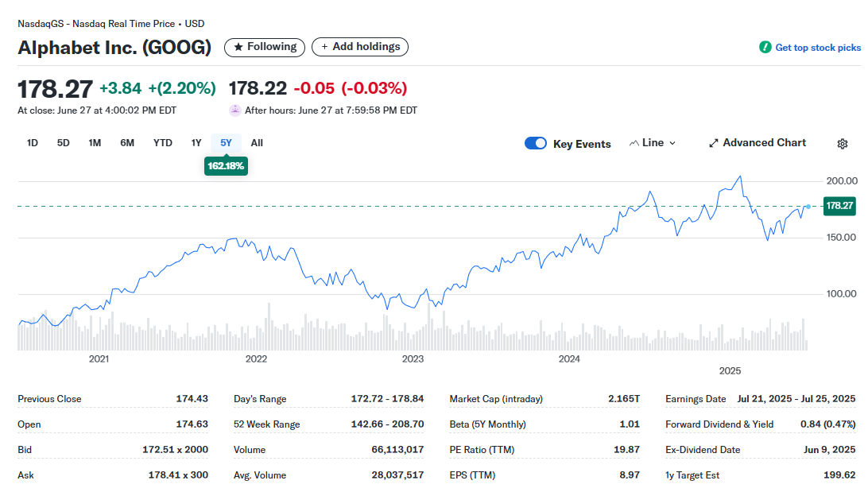Click the Alphabet Inc. (GOOG) heading
Viewport: 868px width, 492px height.
pyautogui.click(x=114, y=48)
